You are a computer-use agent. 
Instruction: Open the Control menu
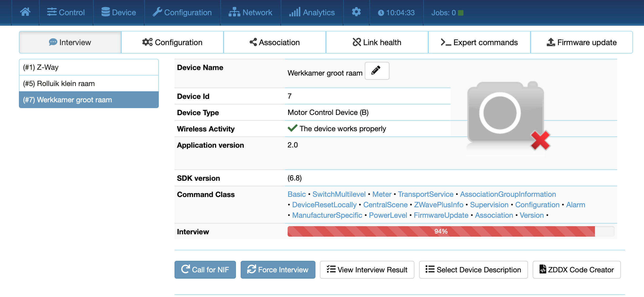66,12
